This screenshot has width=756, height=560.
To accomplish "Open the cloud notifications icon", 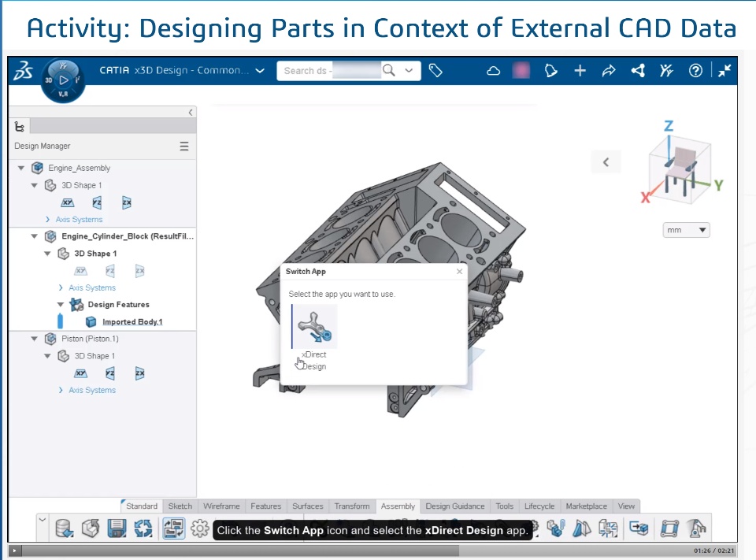I will 493,71.
